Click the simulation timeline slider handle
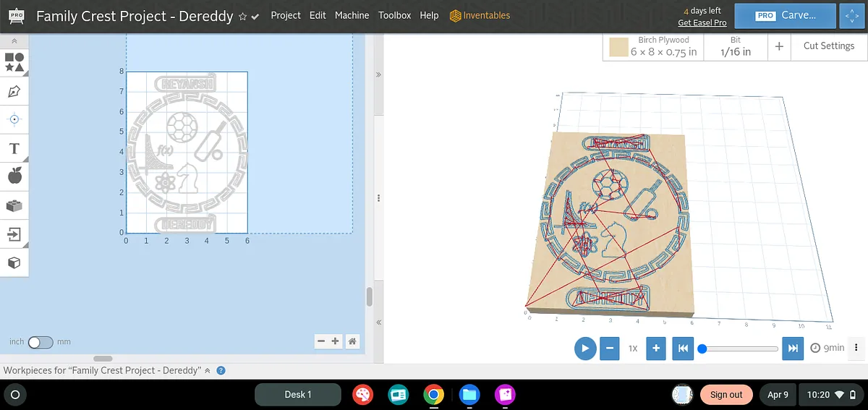868x410 pixels. 702,349
